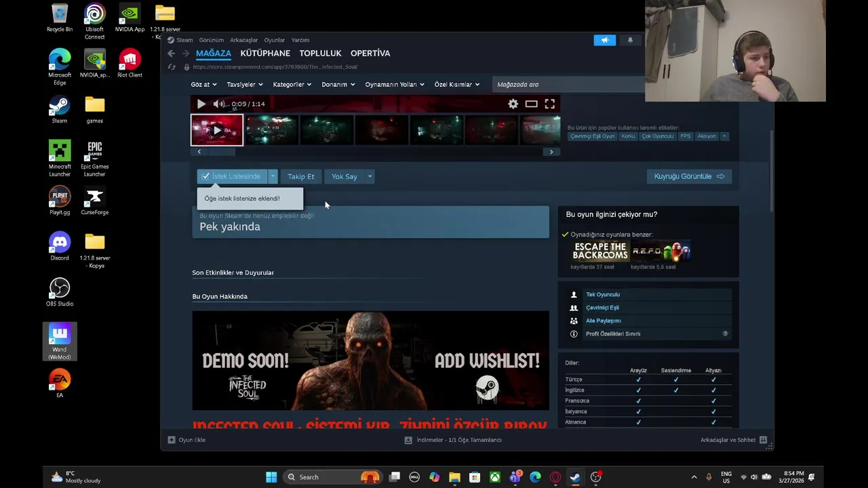Open Steam announcements megaphone
This screenshot has width=868, height=488.
(605, 40)
